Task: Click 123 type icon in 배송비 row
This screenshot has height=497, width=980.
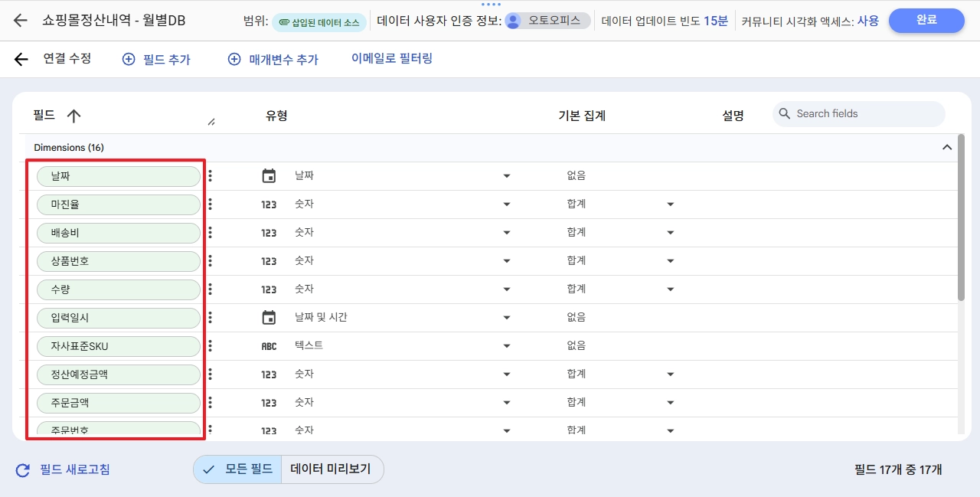Action: coord(269,233)
